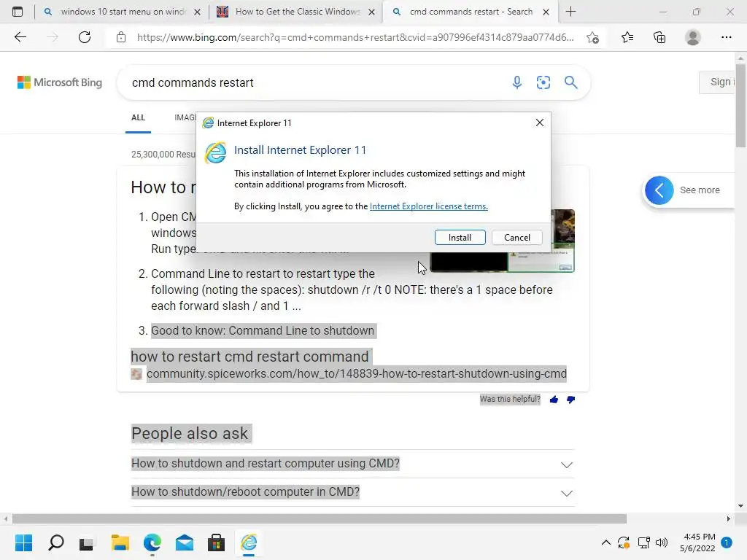Close the 'windows 10 start menu' tab
The image size is (747, 560).
[197, 12]
